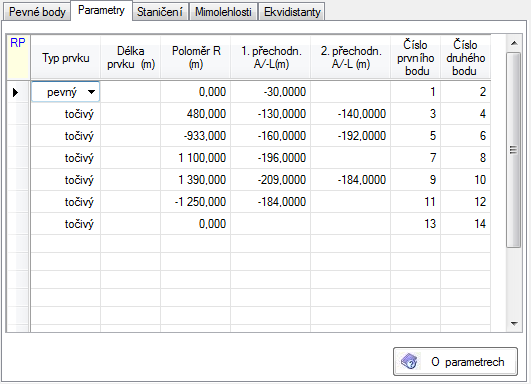Click the scrollbar down arrow
This screenshot has height=384, width=531.
[514, 324]
